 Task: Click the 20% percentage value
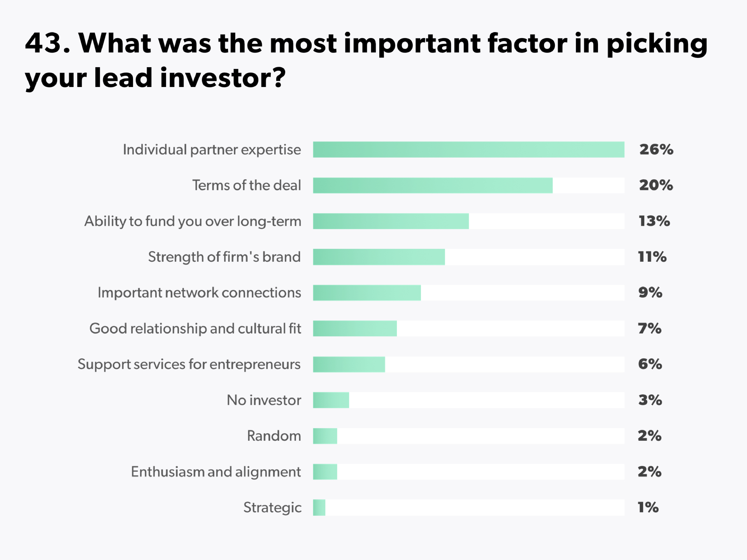tap(656, 185)
